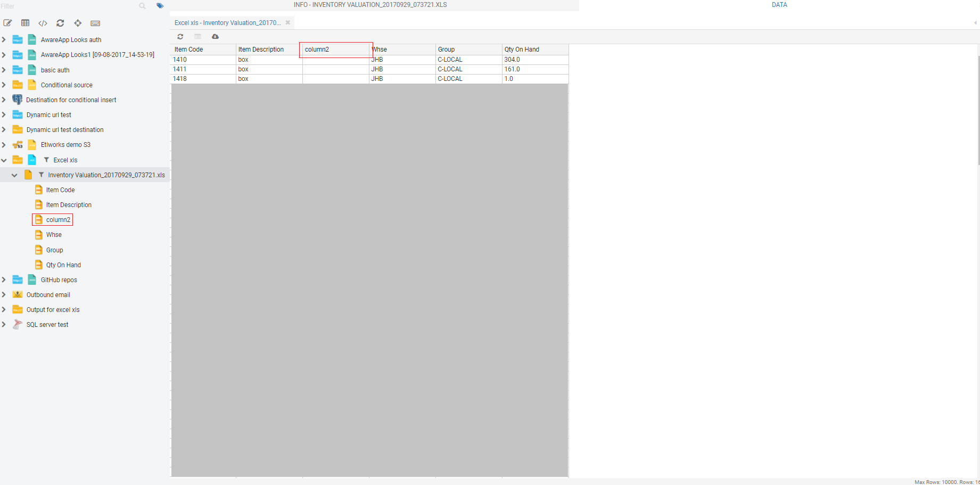Click the orange folder icon of Conditional source
Viewport: 980px width, 485px height.
tap(18, 85)
